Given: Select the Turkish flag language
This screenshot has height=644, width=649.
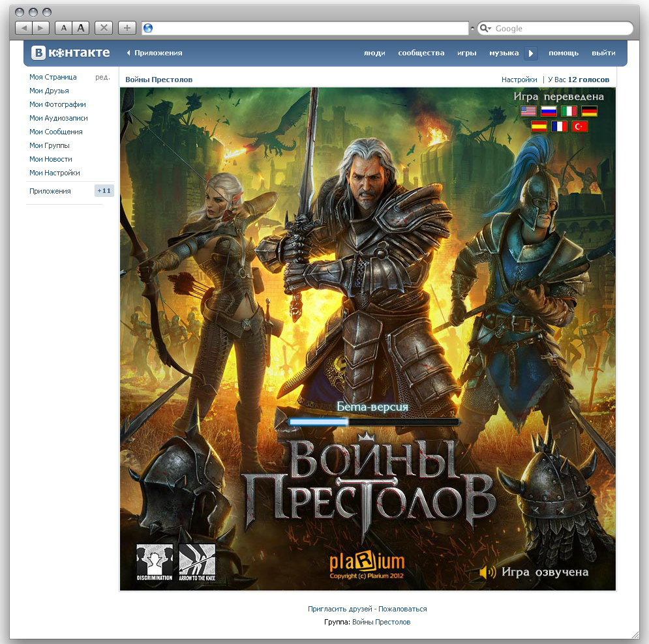Looking at the screenshot, I should coord(579,126).
